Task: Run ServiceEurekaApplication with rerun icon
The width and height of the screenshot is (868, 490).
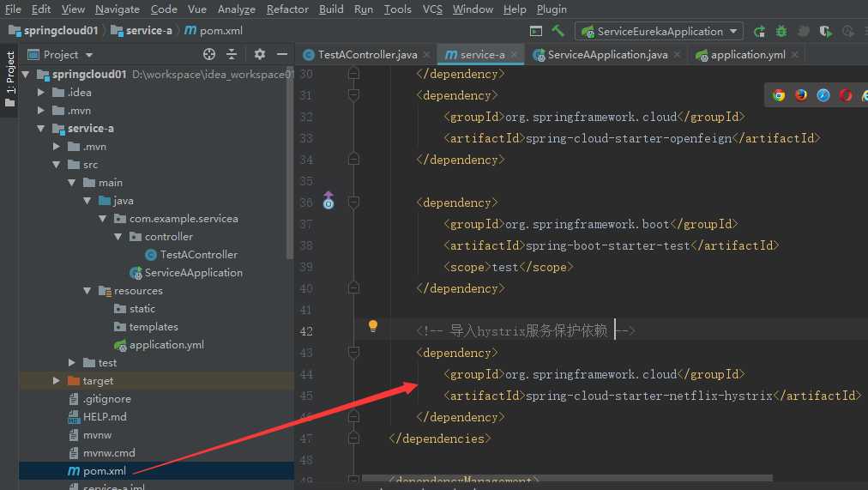Action: (x=760, y=32)
